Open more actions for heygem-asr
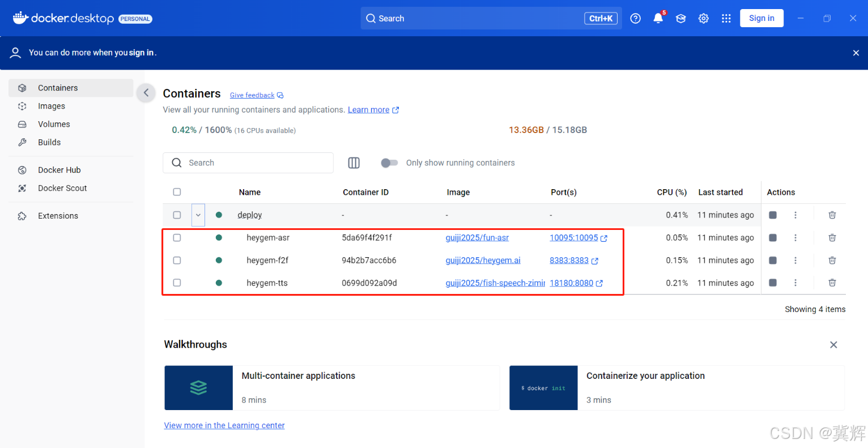The height and width of the screenshot is (448, 868). click(795, 238)
